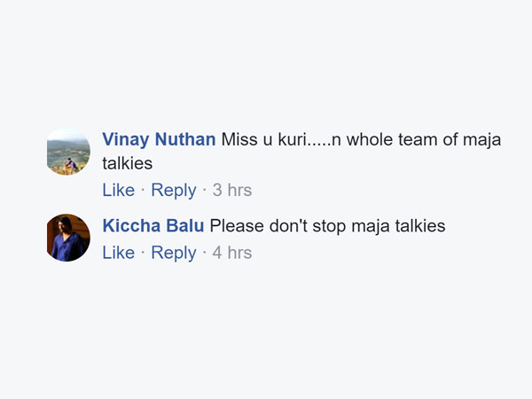Like Kiccha Balu's comment
This screenshot has width=532, height=399.
[x=118, y=253]
